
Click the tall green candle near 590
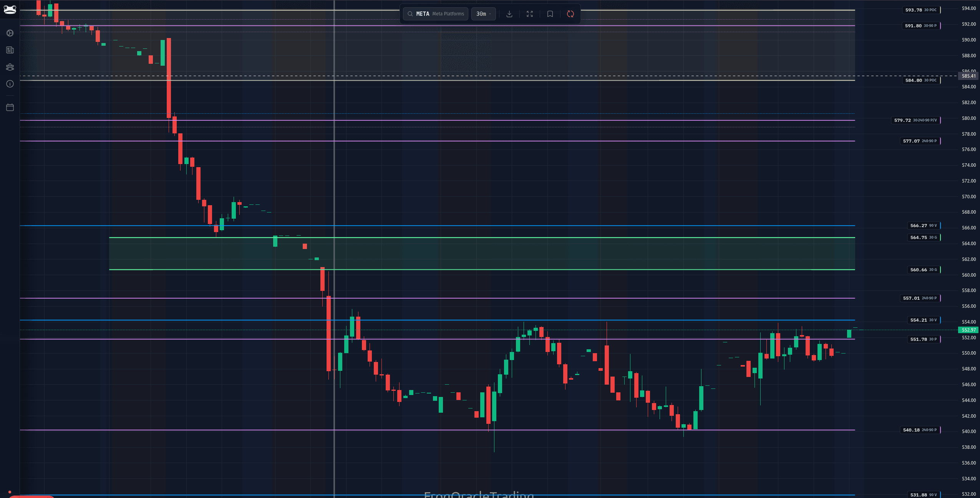[163, 53]
